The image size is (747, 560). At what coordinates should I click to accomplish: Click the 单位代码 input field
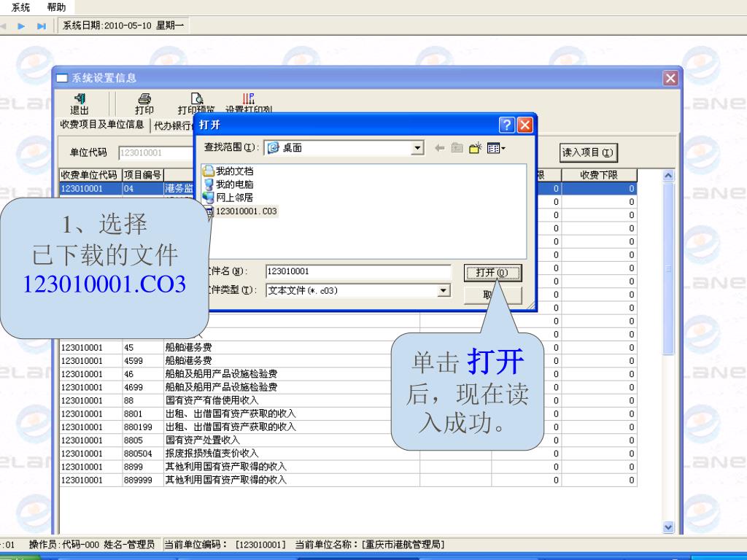[x=155, y=153]
